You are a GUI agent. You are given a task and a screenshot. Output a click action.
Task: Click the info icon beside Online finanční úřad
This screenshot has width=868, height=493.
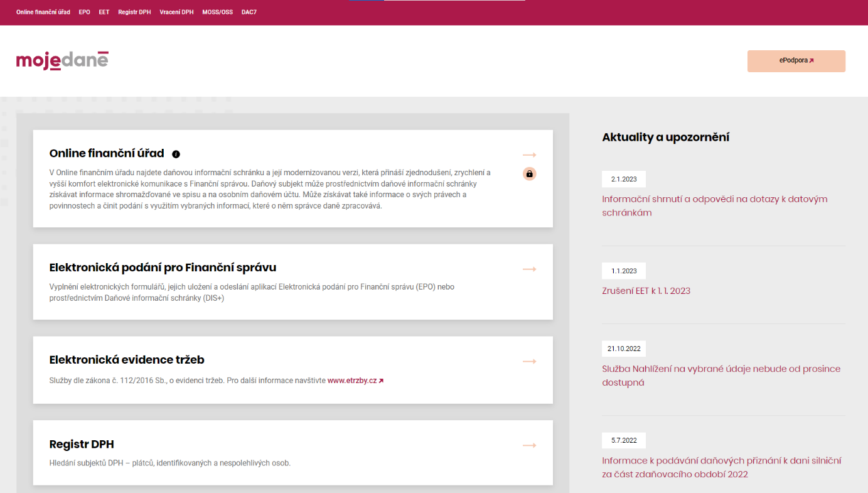click(176, 154)
